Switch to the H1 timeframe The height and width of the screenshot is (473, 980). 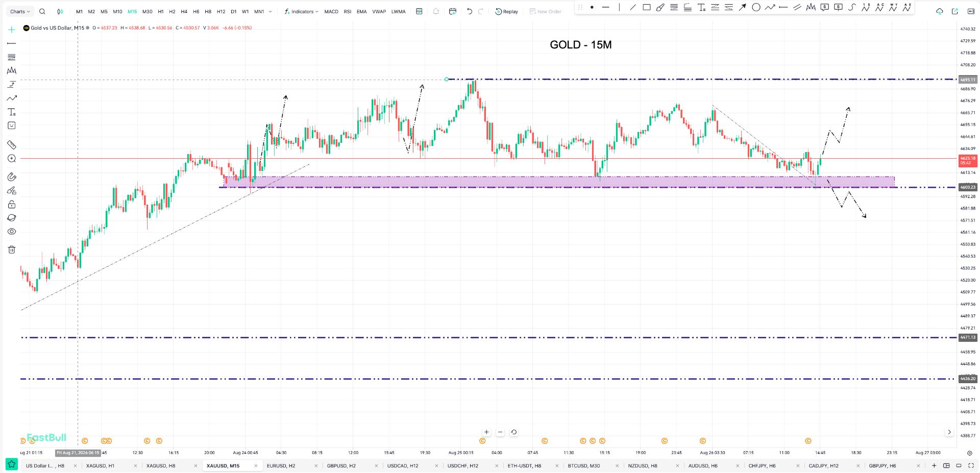(160, 11)
